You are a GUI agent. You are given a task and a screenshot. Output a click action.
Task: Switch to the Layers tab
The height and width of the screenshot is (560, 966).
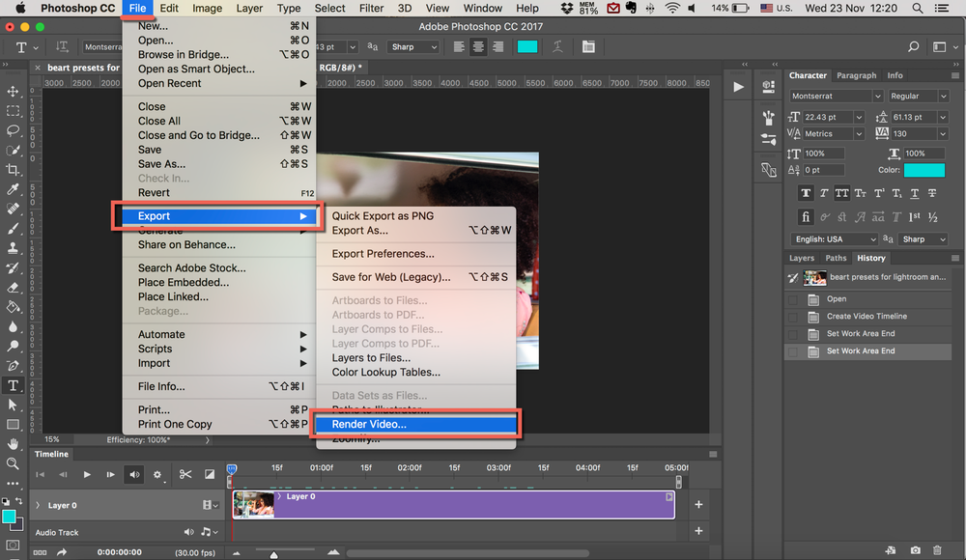[x=802, y=258]
